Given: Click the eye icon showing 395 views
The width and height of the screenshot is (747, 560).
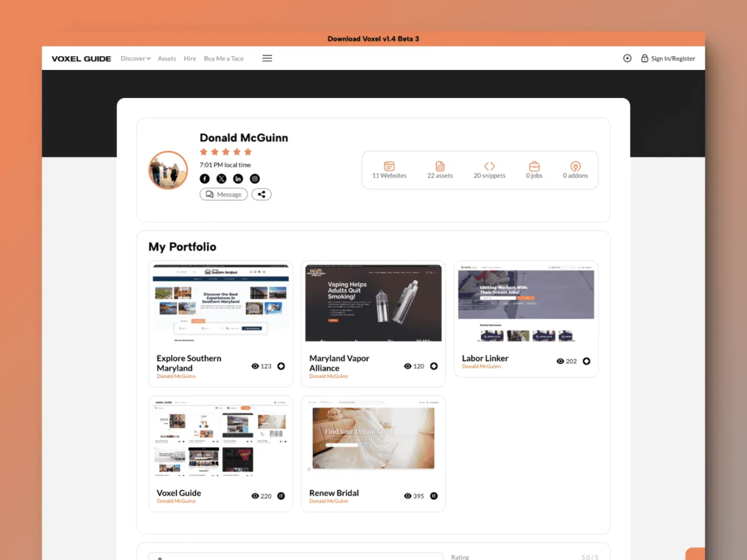Looking at the screenshot, I should coord(407,496).
